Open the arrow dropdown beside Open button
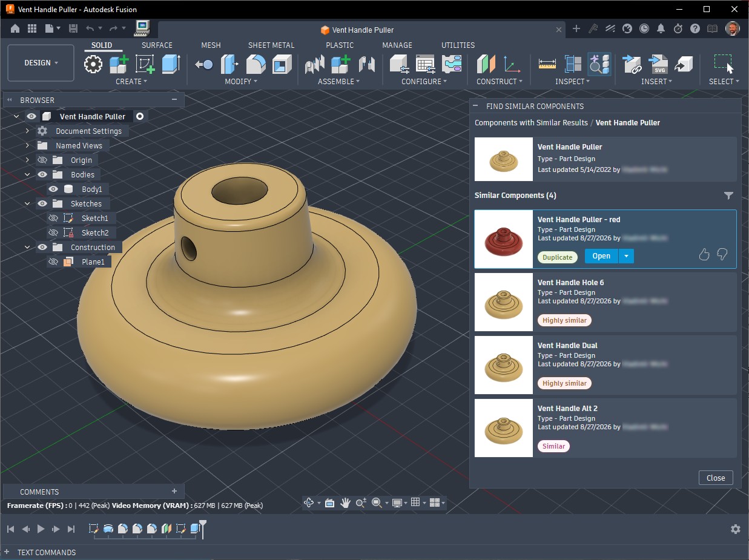The width and height of the screenshot is (749, 560). 626,256
